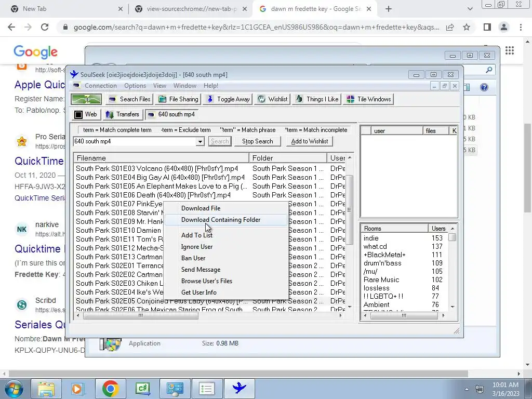Switch to the Web tab
The image size is (532, 399).
(x=86, y=114)
